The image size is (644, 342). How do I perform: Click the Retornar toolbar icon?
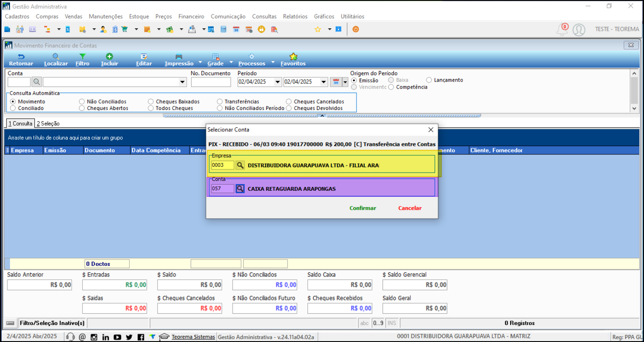(21, 56)
